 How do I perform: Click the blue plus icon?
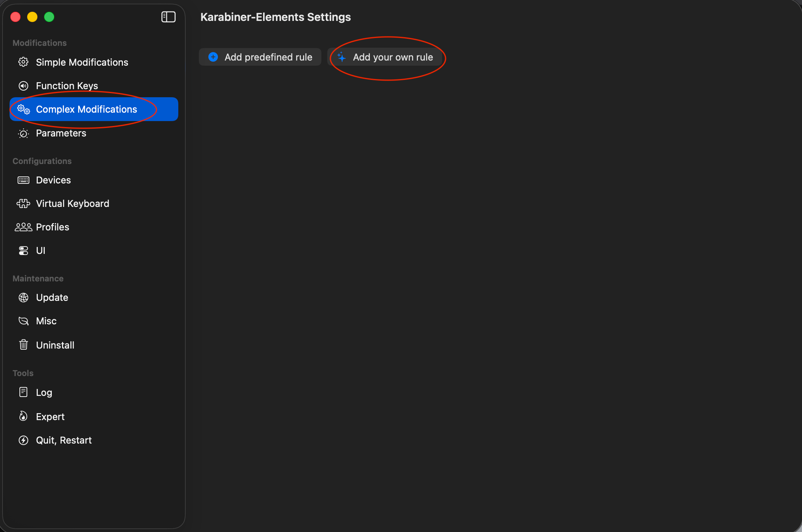point(213,57)
